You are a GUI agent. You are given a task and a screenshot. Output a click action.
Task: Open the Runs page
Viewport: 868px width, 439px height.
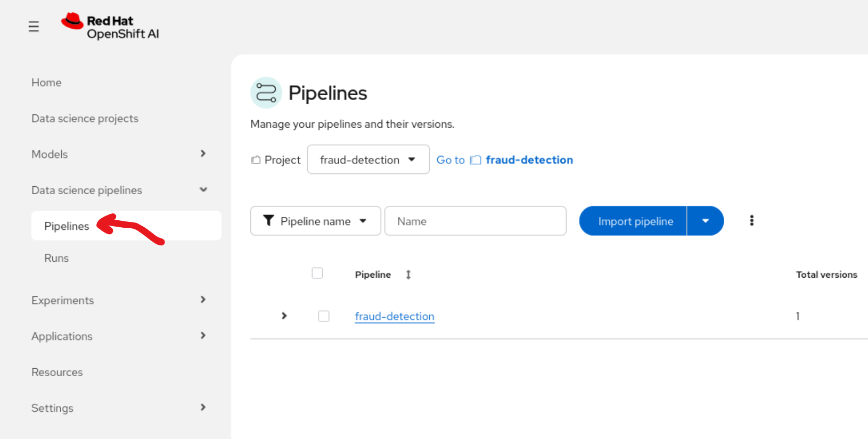click(x=56, y=258)
